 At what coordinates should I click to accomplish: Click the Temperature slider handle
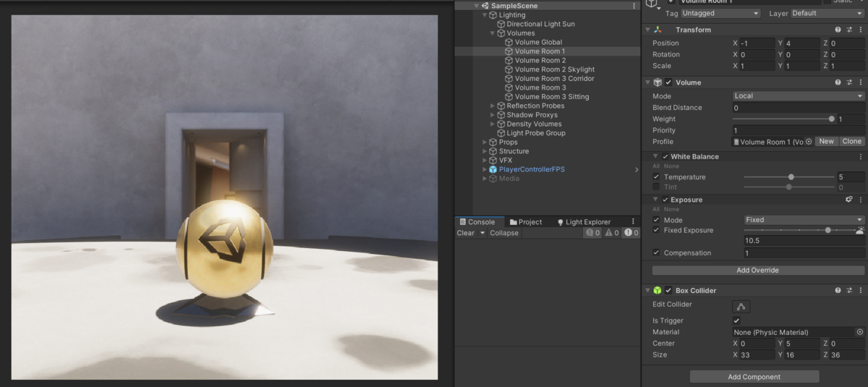tap(791, 177)
